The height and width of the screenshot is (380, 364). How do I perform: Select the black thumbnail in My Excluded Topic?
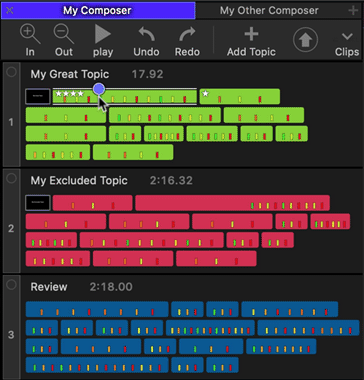pos(38,203)
